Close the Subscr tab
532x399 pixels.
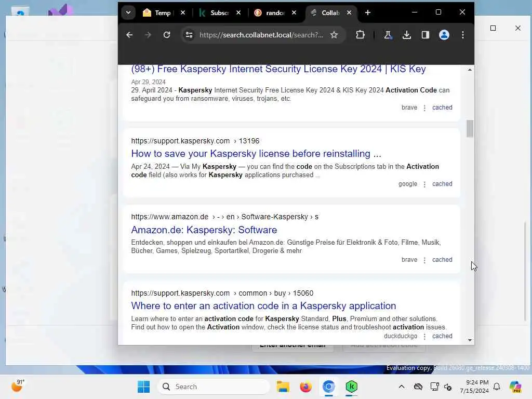(238, 12)
